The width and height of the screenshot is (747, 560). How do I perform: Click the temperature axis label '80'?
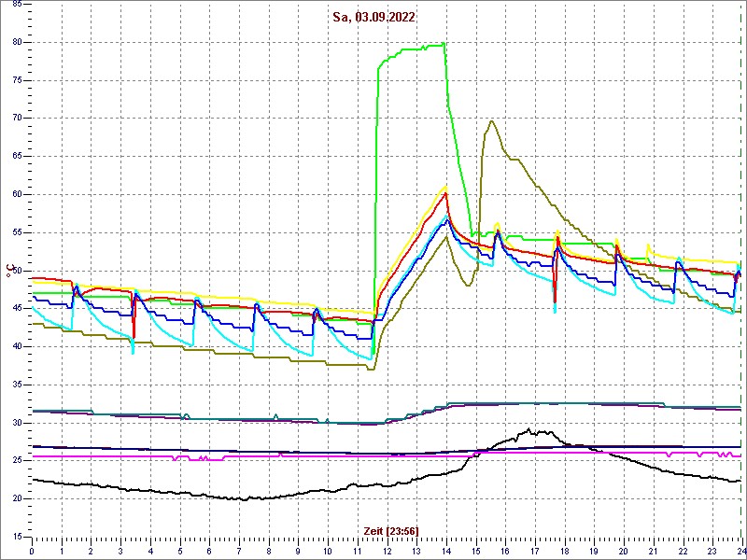[15, 42]
